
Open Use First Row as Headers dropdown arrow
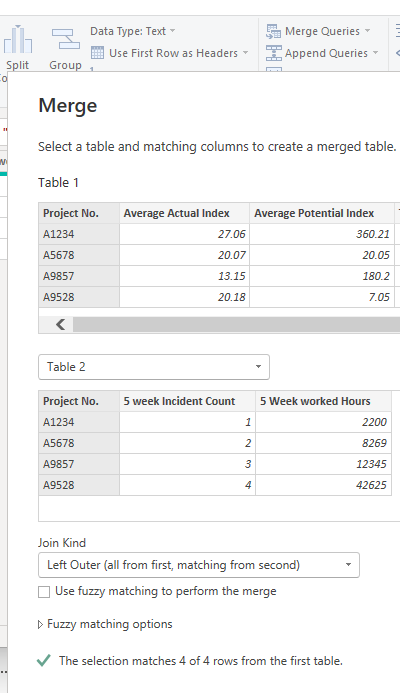pos(245,53)
